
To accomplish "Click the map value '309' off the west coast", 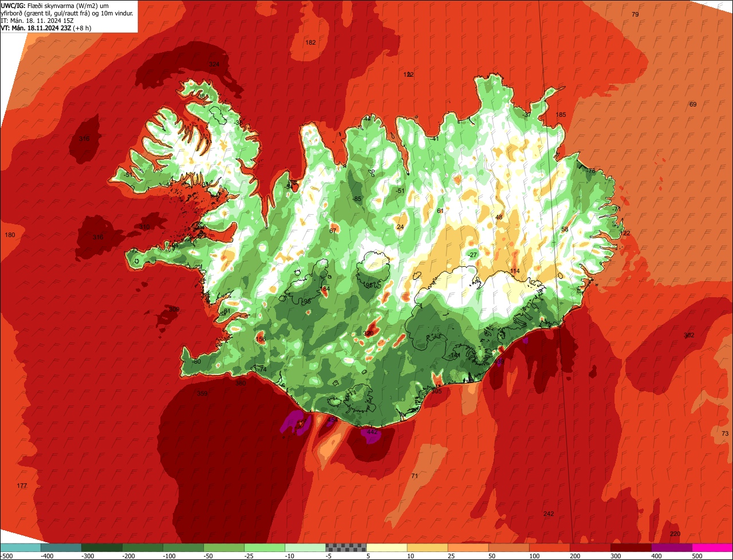I will point(174,309).
